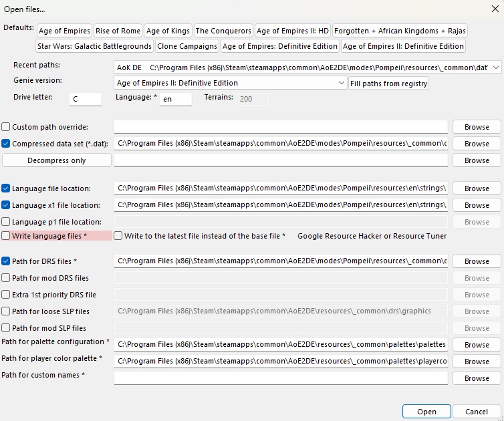Enable Path for mod DRS files checkbox

[x=5, y=278]
